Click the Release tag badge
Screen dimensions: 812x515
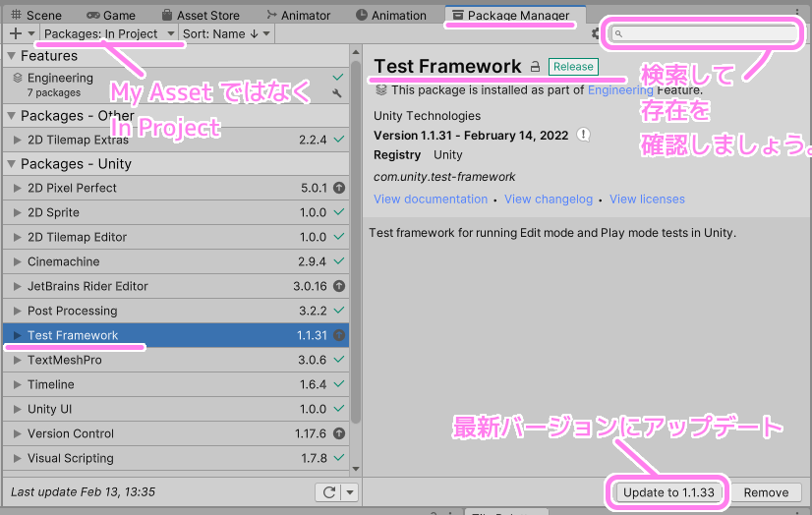click(573, 66)
